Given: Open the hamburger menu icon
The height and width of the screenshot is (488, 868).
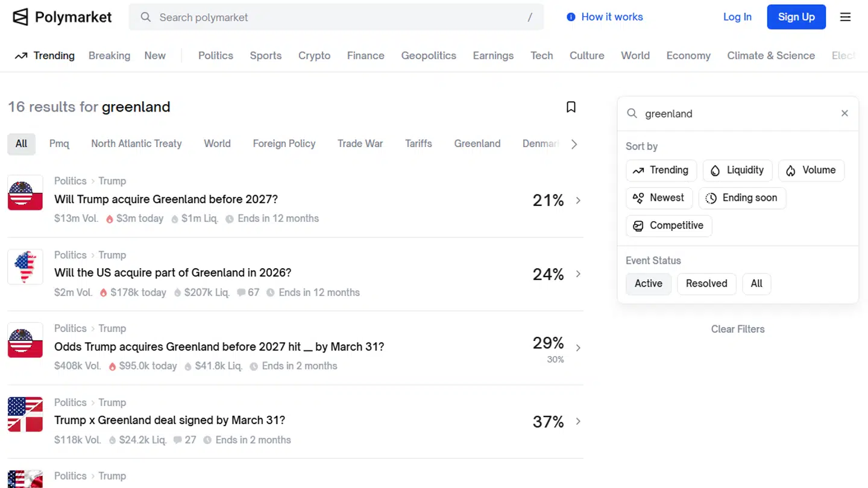Looking at the screenshot, I should 845,17.
